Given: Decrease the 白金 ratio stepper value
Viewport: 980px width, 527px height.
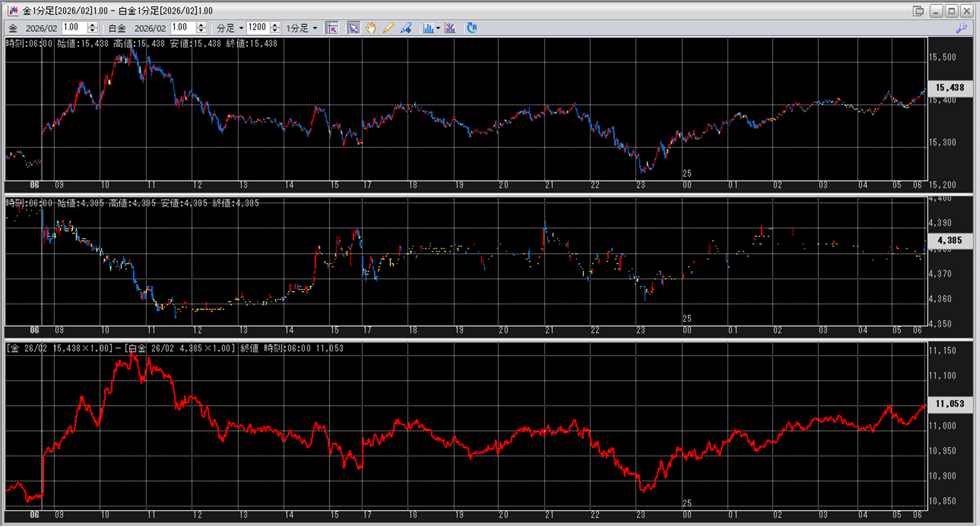Looking at the screenshot, I should click(201, 31).
